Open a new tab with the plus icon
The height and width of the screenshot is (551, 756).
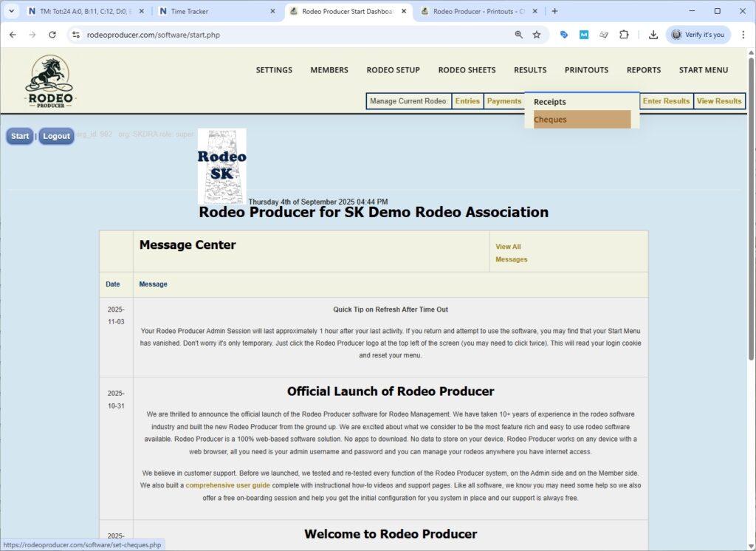coord(554,11)
